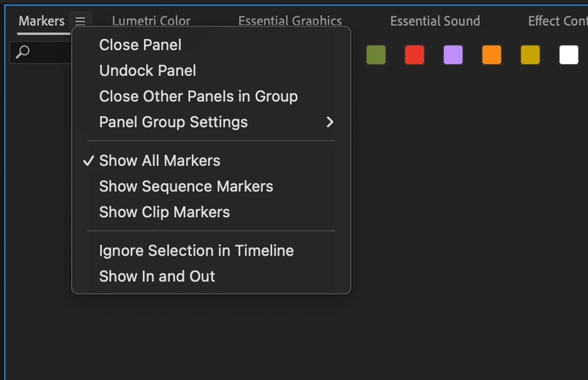Screen dimensions: 588x380
Task: Select Undock Panel menu item
Action: tap(147, 71)
